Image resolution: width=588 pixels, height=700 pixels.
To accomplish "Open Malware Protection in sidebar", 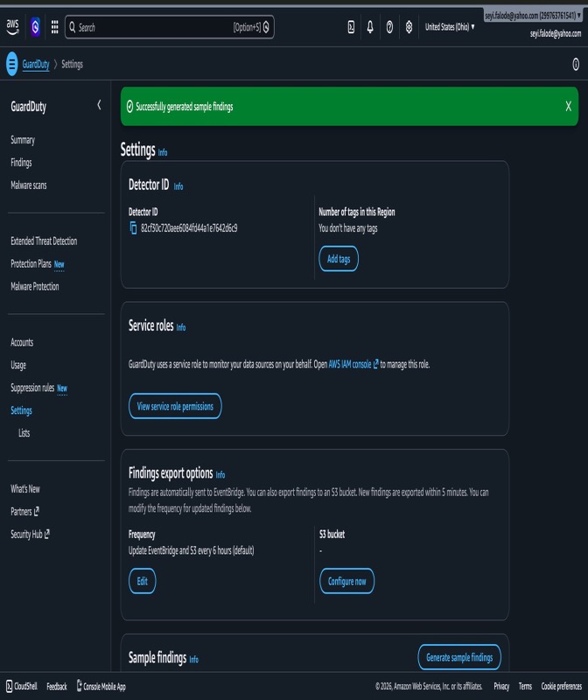I will [35, 287].
